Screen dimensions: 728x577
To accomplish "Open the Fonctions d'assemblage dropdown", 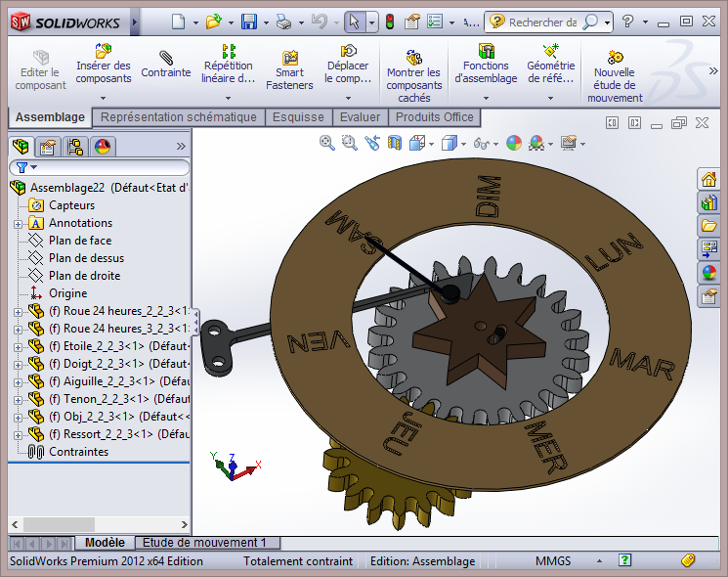I will (x=486, y=98).
